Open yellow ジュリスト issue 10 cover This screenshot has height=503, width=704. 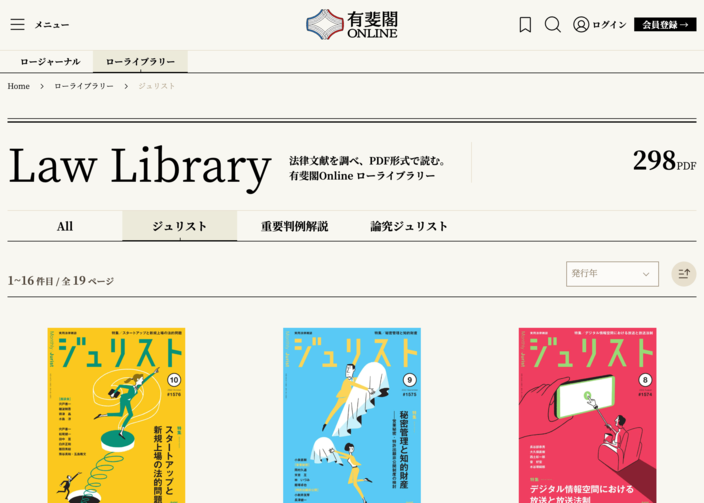(116, 415)
